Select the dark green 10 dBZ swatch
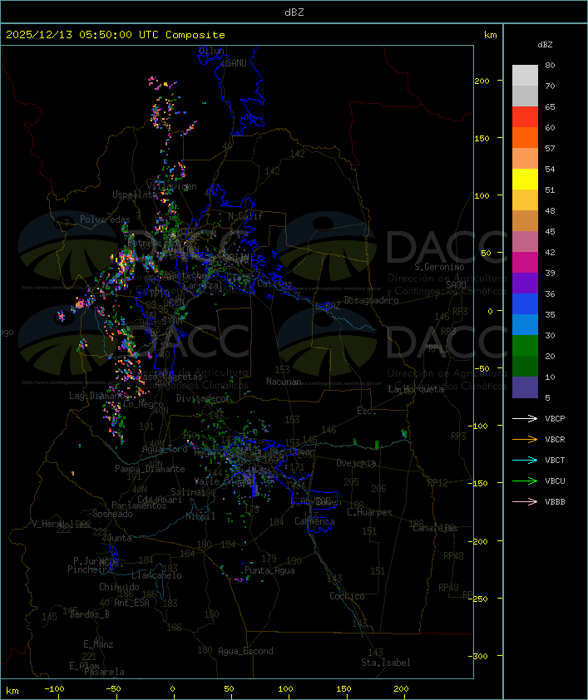The width and height of the screenshot is (588, 700). point(525,367)
